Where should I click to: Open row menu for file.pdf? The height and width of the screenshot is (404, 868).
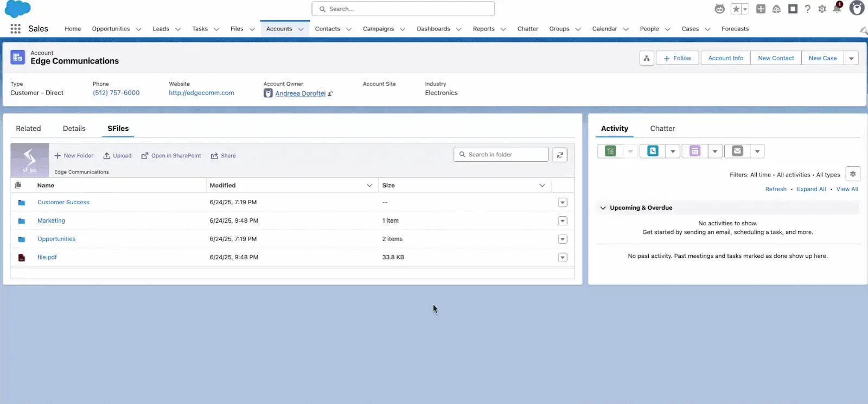(x=563, y=257)
